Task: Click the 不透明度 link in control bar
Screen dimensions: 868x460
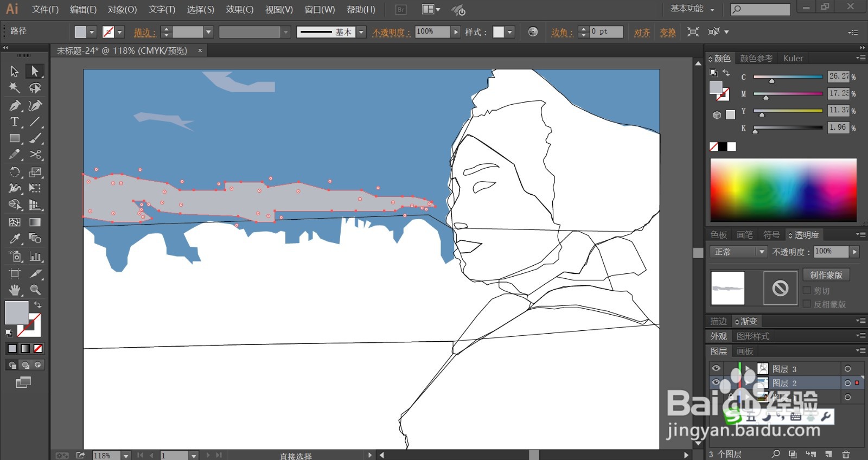Action: coord(391,32)
